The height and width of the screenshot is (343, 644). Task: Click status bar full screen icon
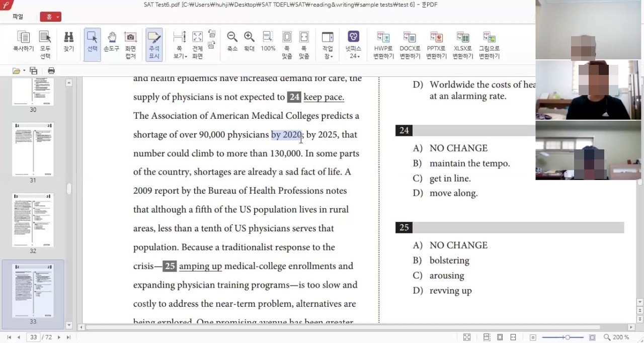coord(467,337)
